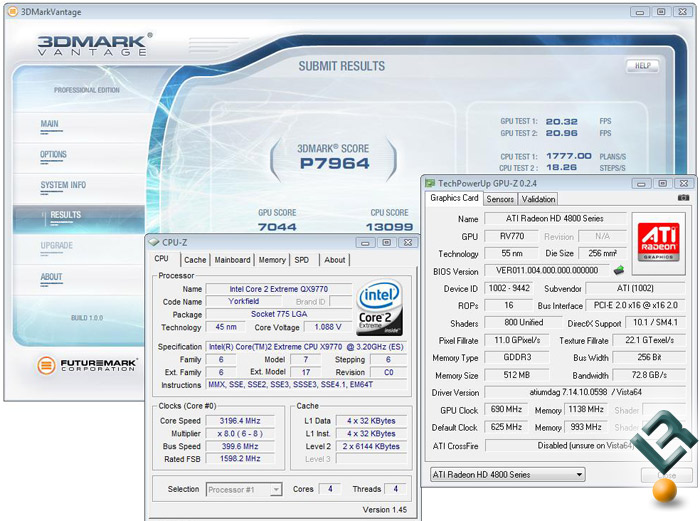Click the Pixel Fillrate value 11.0 GPixel/s
Viewport: 700px width, 521px height.
(x=517, y=341)
